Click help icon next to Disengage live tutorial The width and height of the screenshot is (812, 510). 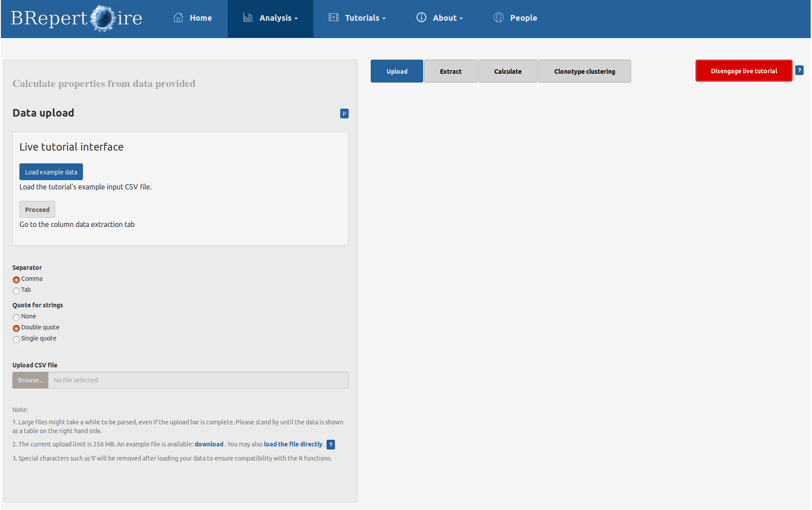click(799, 70)
